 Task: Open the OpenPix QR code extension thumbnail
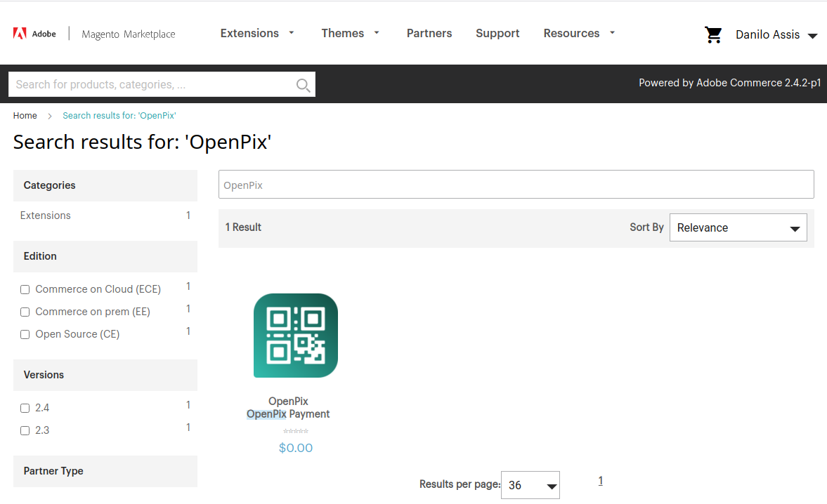(x=295, y=336)
